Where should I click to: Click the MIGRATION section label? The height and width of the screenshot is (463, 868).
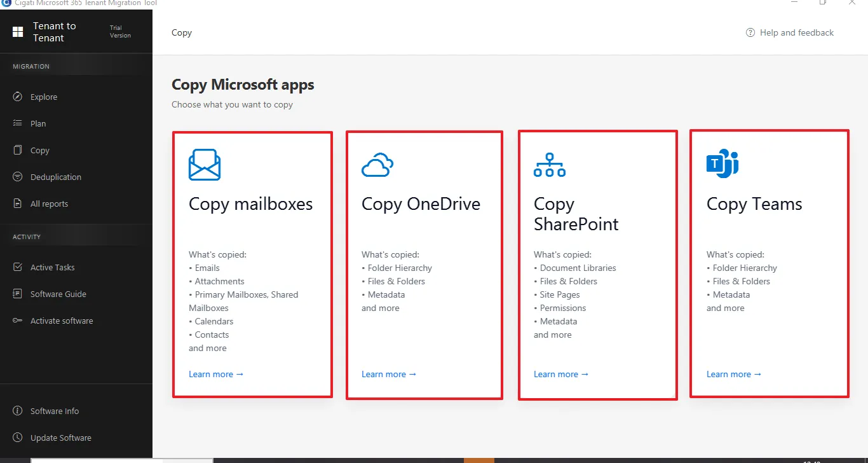point(31,66)
